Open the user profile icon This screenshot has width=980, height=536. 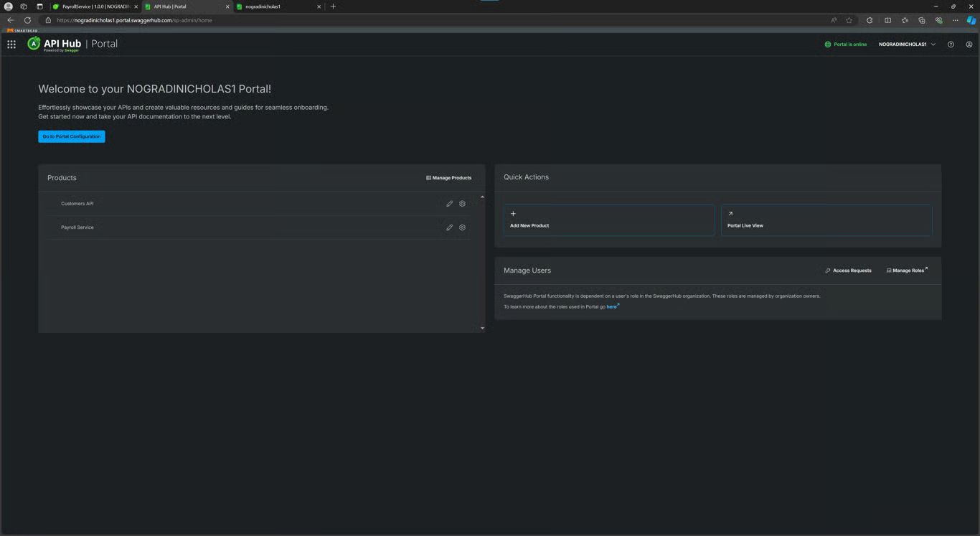click(x=969, y=44)
